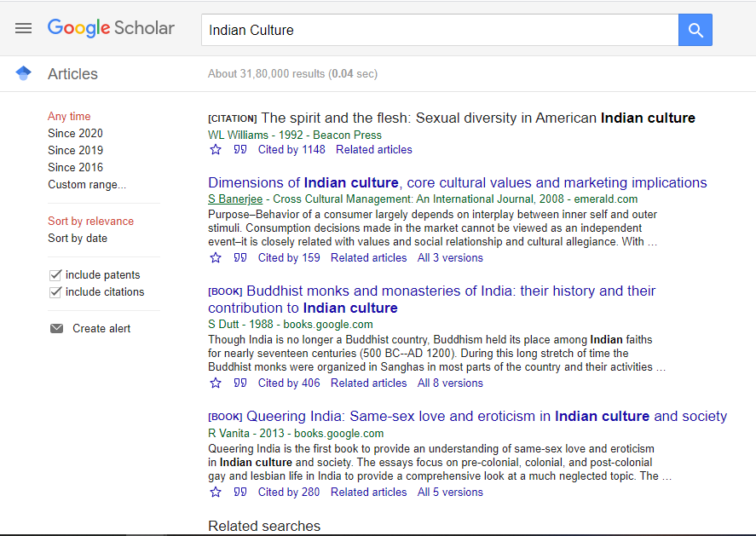Toggle the include patents checkbox
Screen dimensions: 756x536
pos(55,274)
